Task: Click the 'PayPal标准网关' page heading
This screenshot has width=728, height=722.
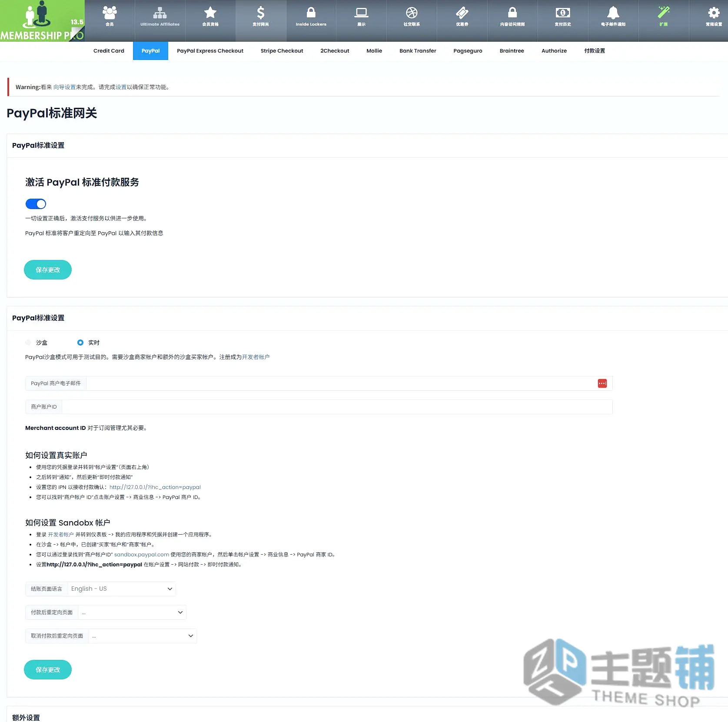Action: 52,113
